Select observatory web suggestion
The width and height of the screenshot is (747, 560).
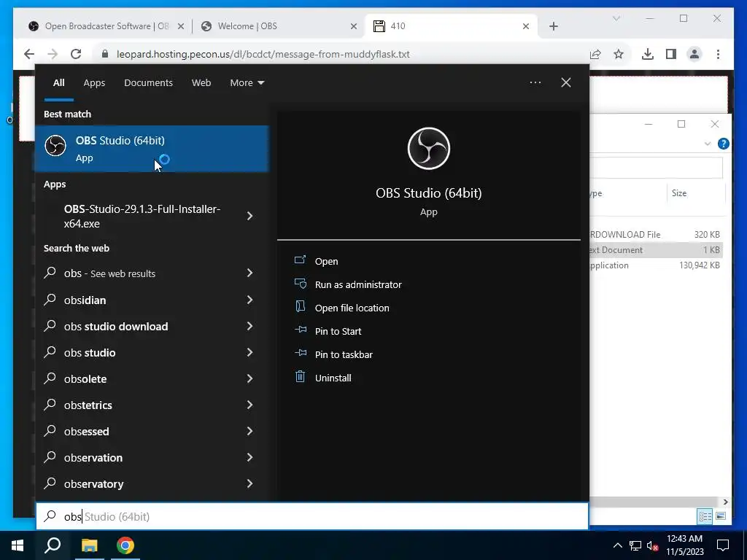pyautogui.click(x=152, y=483)
